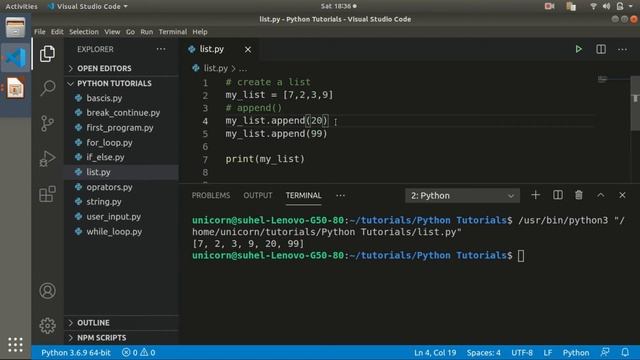Open the Selection menu
The width and height of the screenshot is (640, 360).
coord(84,31)
